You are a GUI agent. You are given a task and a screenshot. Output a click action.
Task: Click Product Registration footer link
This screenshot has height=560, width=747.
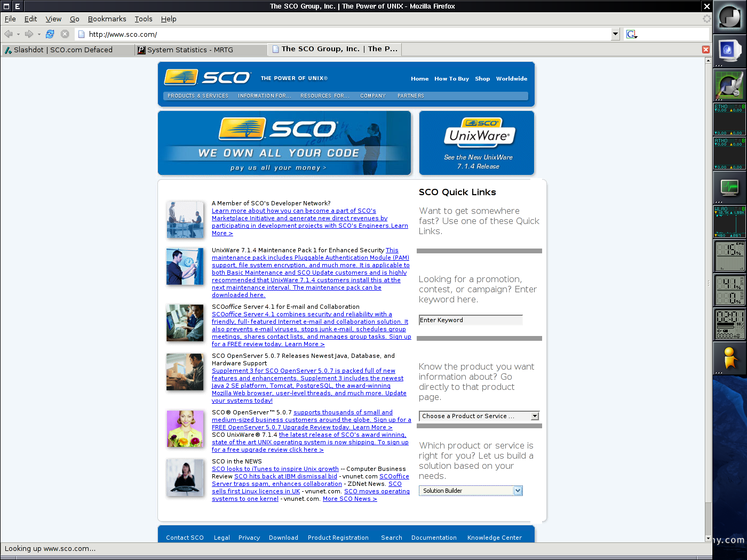[x=338, y=538]
